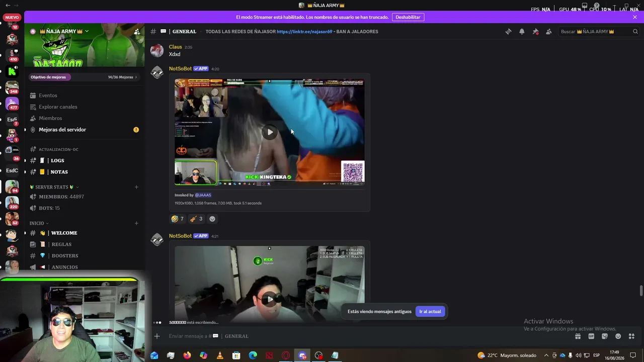The image size is (644, 362).
Task: Open the server icon with 410 badge
Action: pos(12,55)
